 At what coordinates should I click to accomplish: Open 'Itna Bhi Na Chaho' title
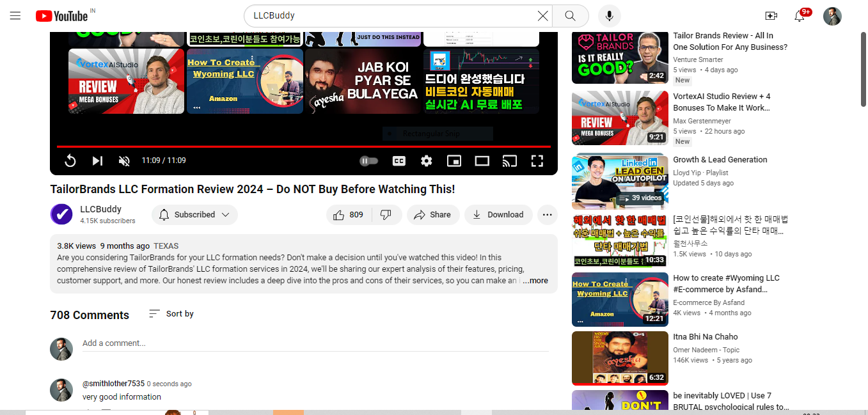[x=706, y=337]
